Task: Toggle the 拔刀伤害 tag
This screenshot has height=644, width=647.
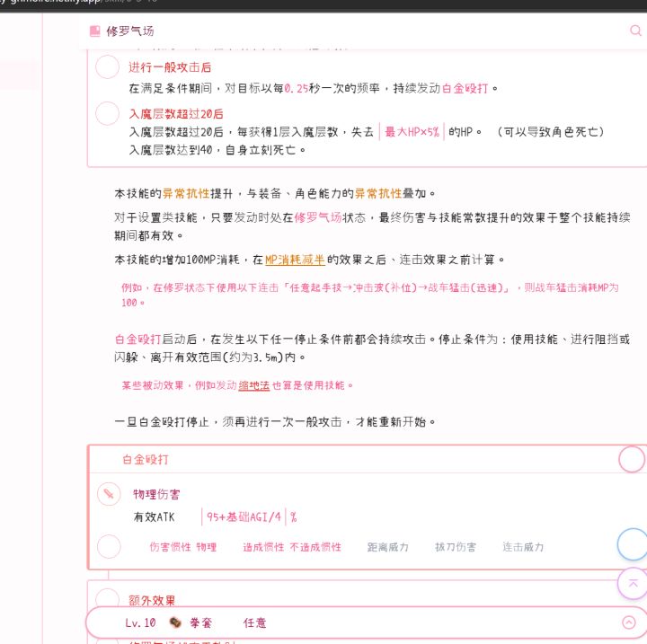Action: pyautogui.click(x=456, y=547)
